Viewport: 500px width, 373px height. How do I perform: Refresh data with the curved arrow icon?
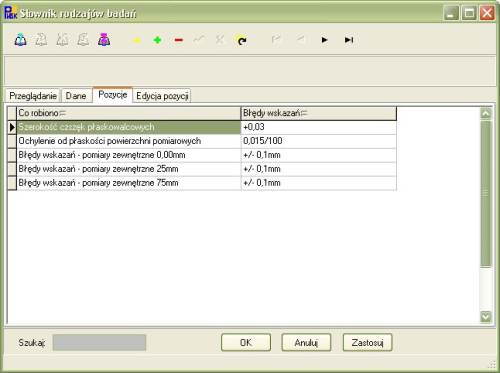pyautogui.click(x=242, y=40)
